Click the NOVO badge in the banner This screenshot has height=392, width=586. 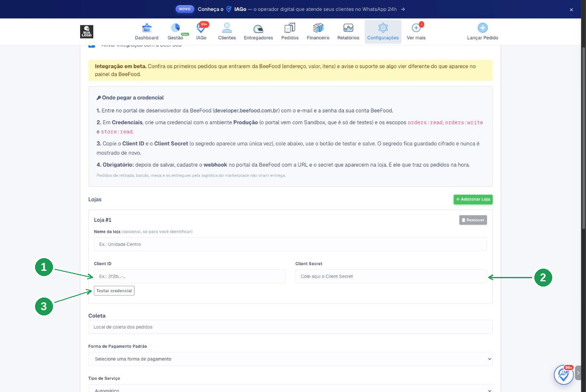pos(185,9)
